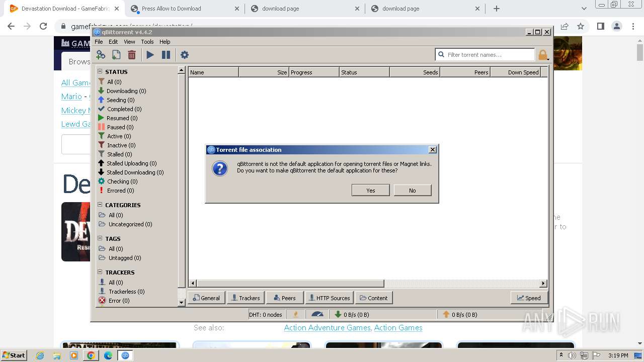
Task: Click the Add torrent link toolbar icon
Action: (101, 55)
